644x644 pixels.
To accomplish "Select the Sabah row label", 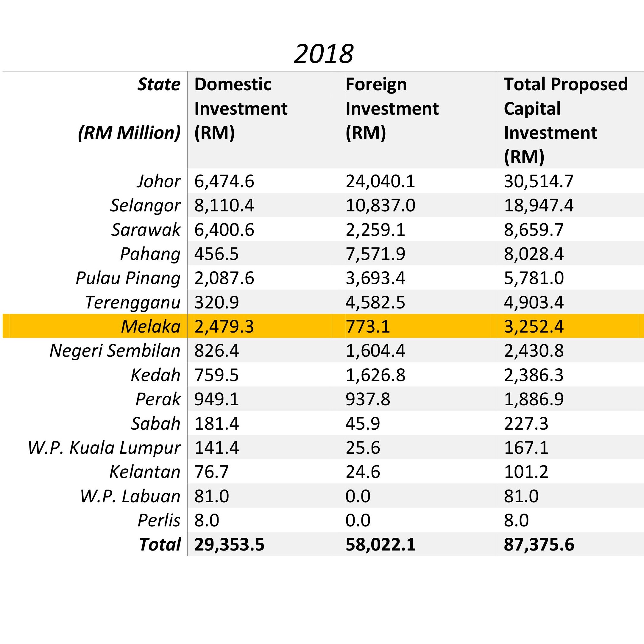I will [156, 423].
